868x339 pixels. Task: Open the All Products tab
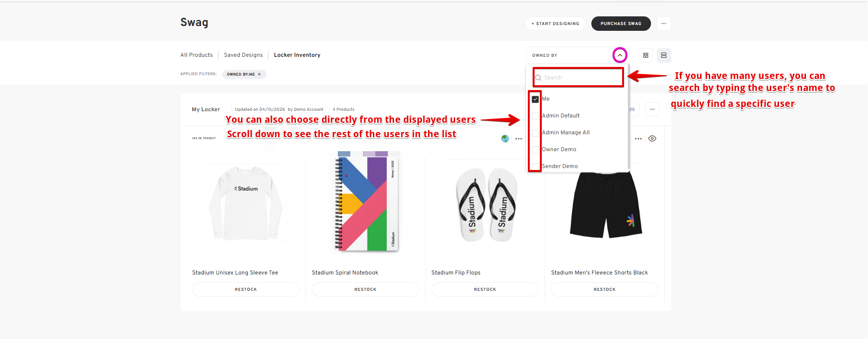(x=196, y=55)
